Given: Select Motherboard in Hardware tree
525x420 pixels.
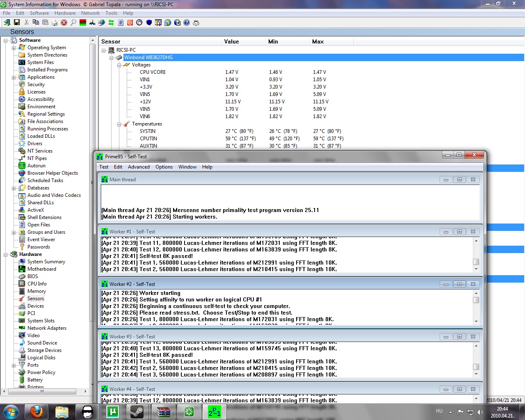Looking at the screenshot, I should pyautogui.click(x=42, y=269).
